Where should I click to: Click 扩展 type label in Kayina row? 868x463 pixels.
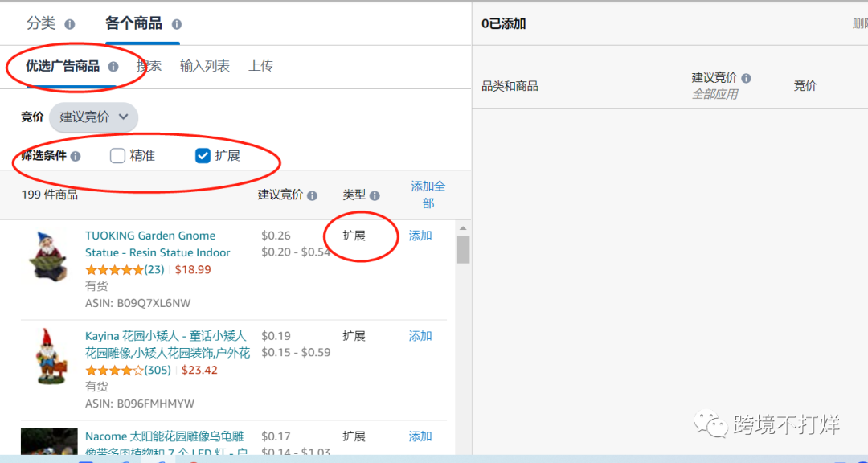[x=354, y=336]
